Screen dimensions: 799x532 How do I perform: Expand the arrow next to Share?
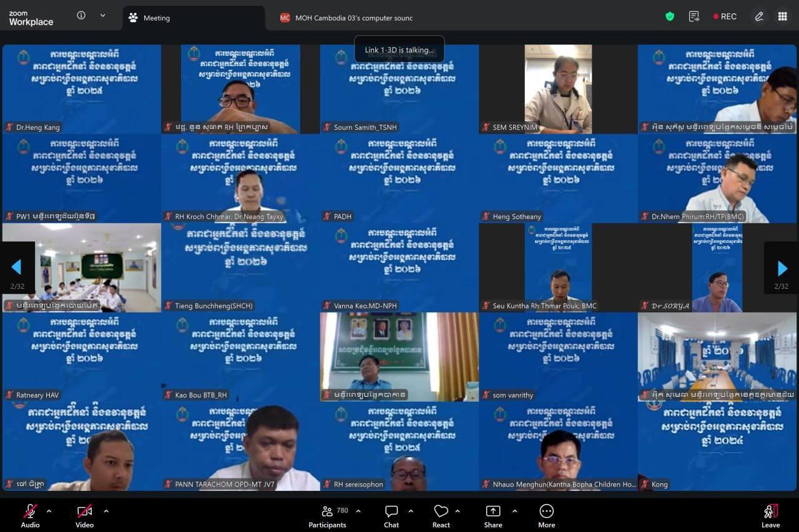[514, 511]
